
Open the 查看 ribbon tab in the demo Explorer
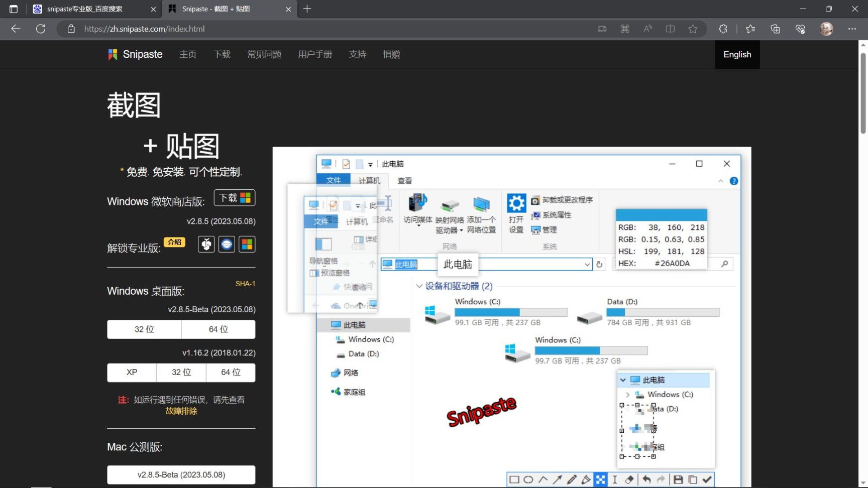[405, 181]
